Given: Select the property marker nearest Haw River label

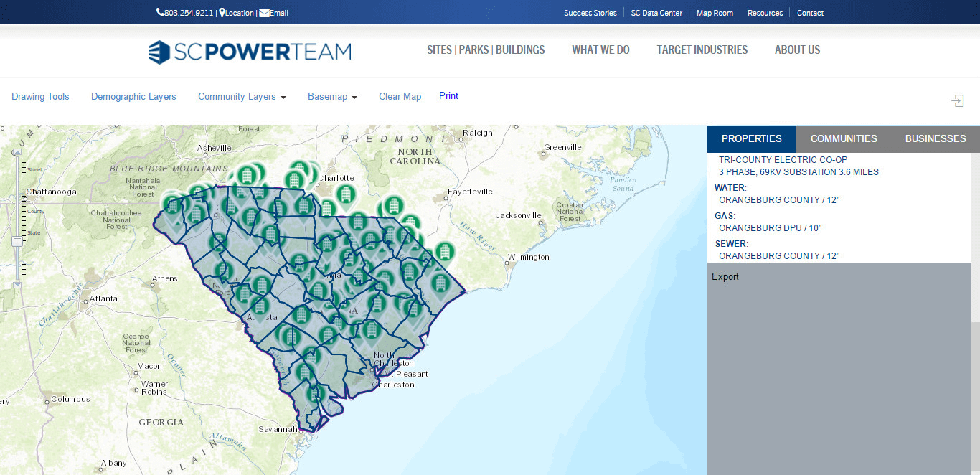Looking at the screenshot, I should pyautogui.click(x=445, y=252).
